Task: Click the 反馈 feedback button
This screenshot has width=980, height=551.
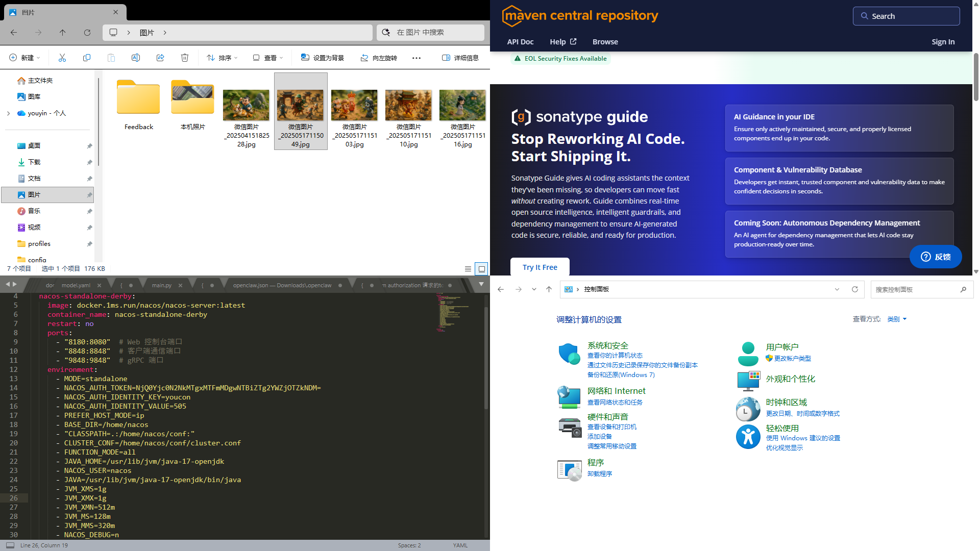Action: coord(936,257)
